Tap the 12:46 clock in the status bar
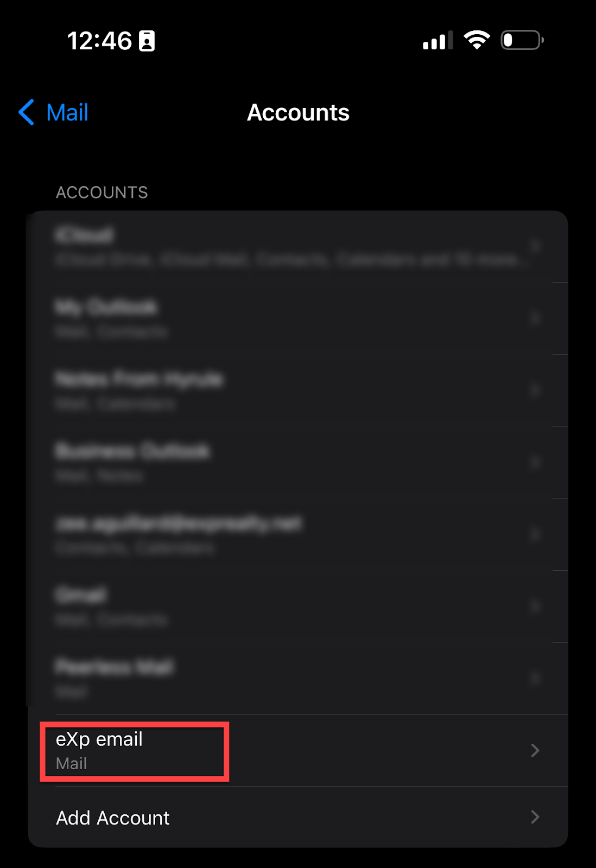Viewport: 596px width, 868px height. 99,41
